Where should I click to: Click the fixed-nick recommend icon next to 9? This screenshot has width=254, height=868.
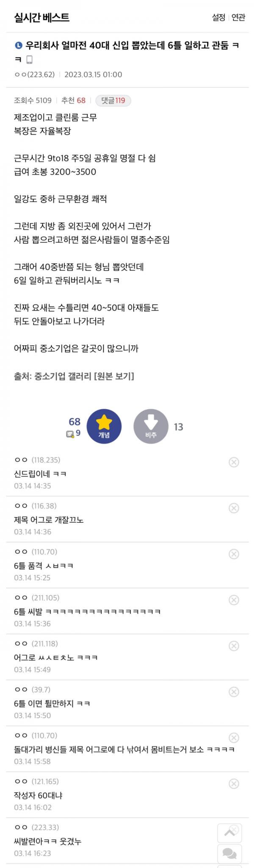click(x=70, y=434)
